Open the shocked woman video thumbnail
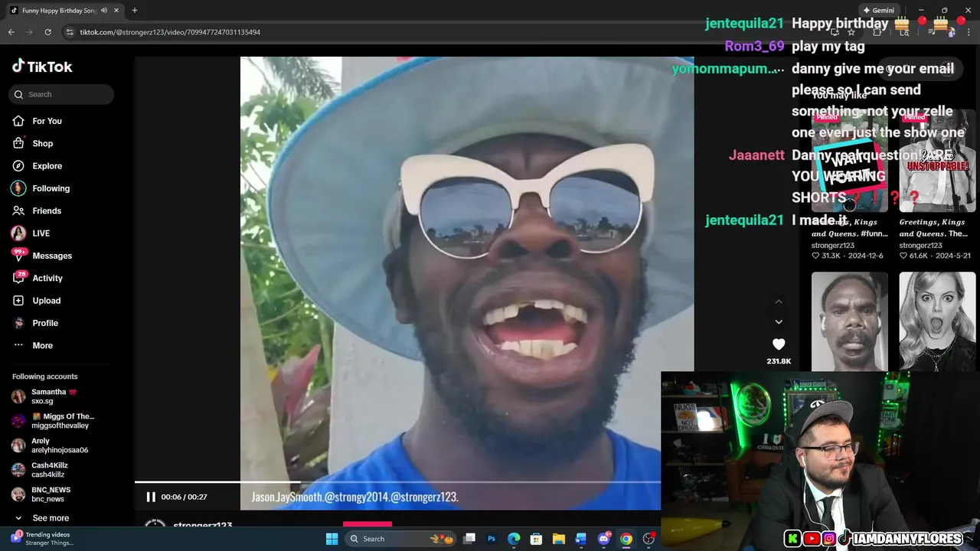This screenshot has height=551, width=980. point(937,322)
